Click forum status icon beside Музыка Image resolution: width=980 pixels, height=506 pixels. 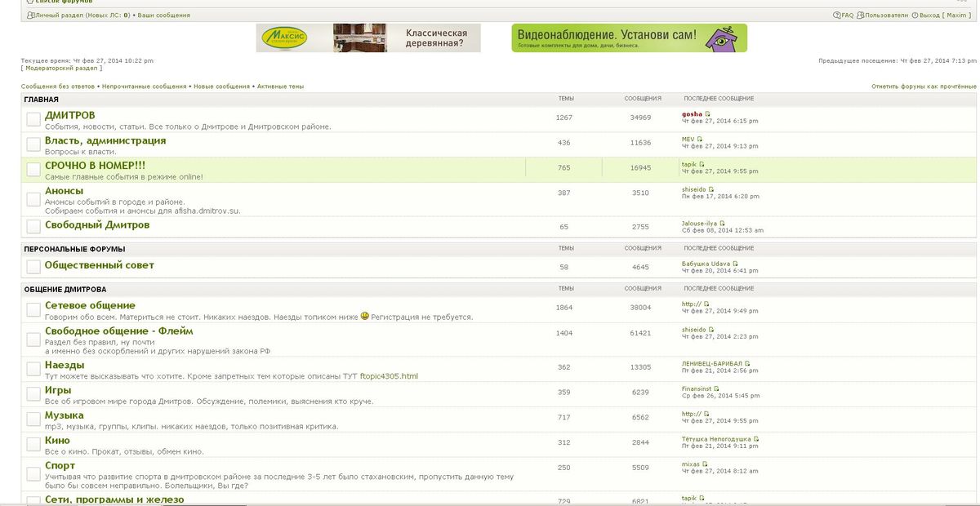pyautogui.click(x=33, y=419)
